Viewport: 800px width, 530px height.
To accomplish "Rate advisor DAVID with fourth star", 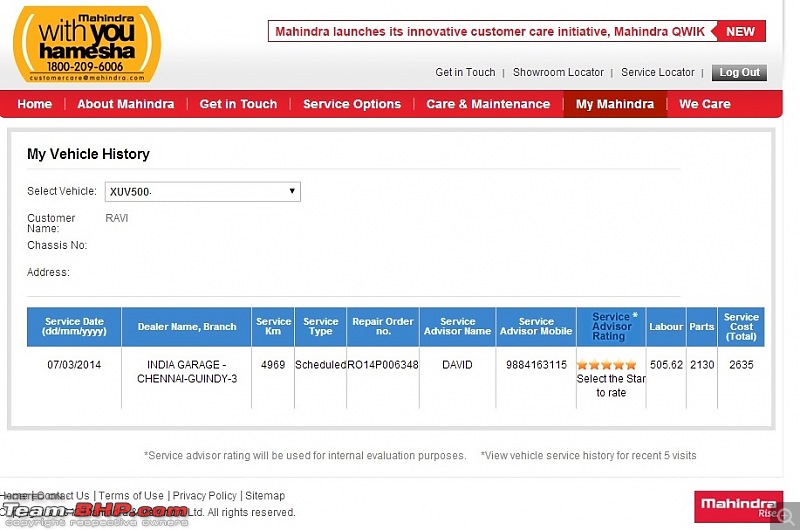I will tap(619, 365).
